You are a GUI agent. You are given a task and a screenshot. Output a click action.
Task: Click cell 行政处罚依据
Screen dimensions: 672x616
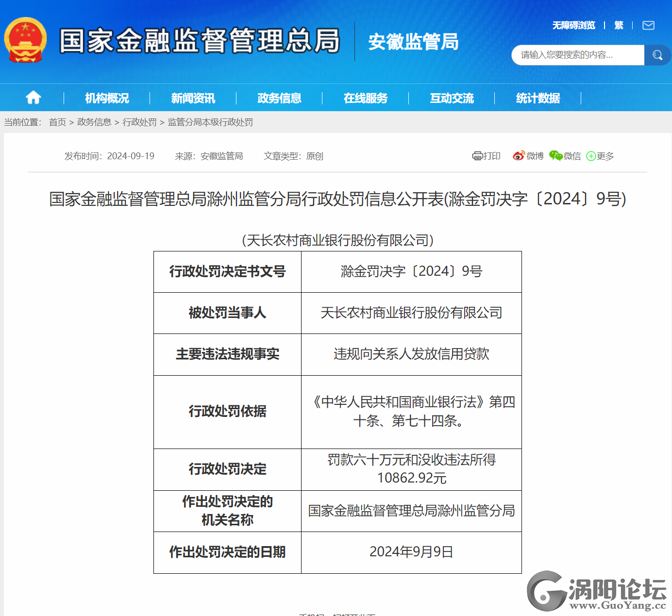click(227, 412)
